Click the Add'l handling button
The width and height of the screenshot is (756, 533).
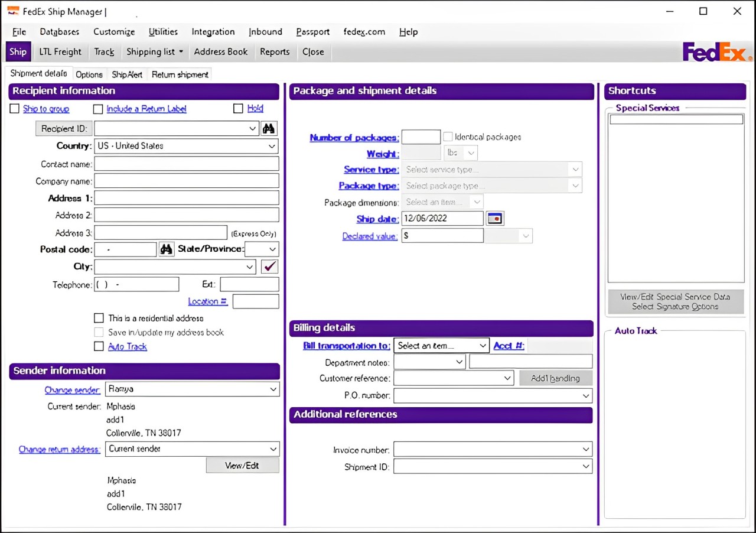click(555, 378)
